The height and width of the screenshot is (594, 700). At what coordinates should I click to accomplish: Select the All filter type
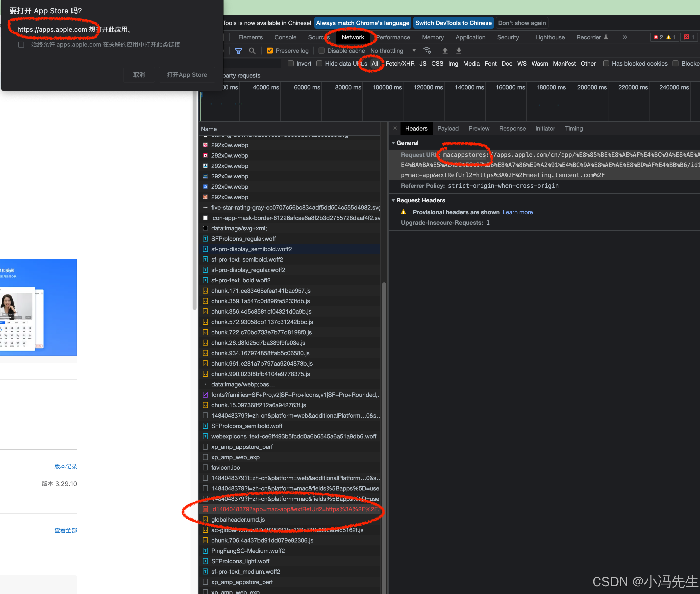tap(375, 64)
